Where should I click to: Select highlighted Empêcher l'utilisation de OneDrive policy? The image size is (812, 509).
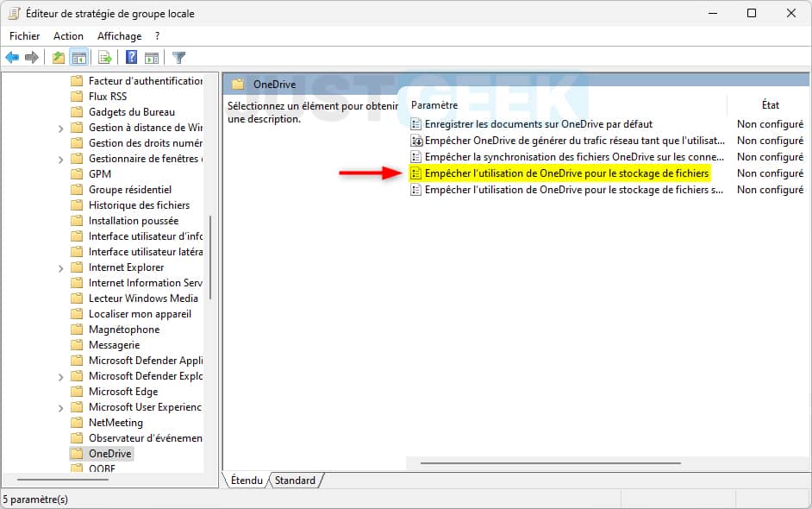[x=566, y=173]
